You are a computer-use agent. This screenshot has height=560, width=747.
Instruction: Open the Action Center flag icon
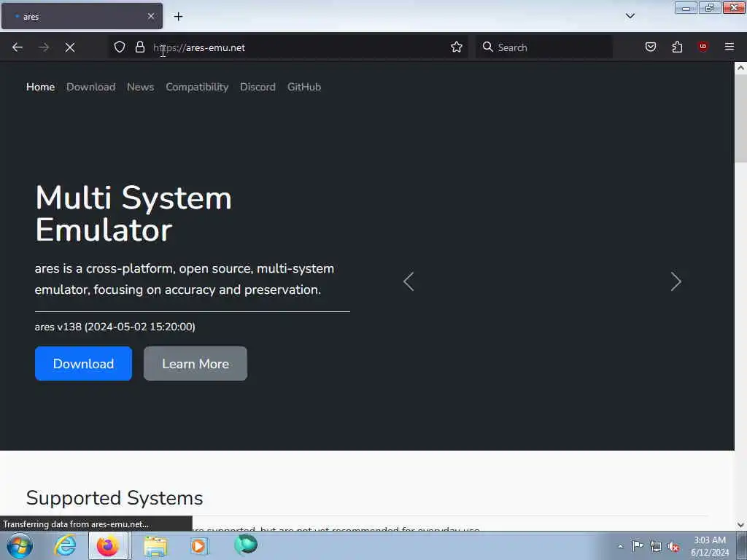tap(638, 546)
